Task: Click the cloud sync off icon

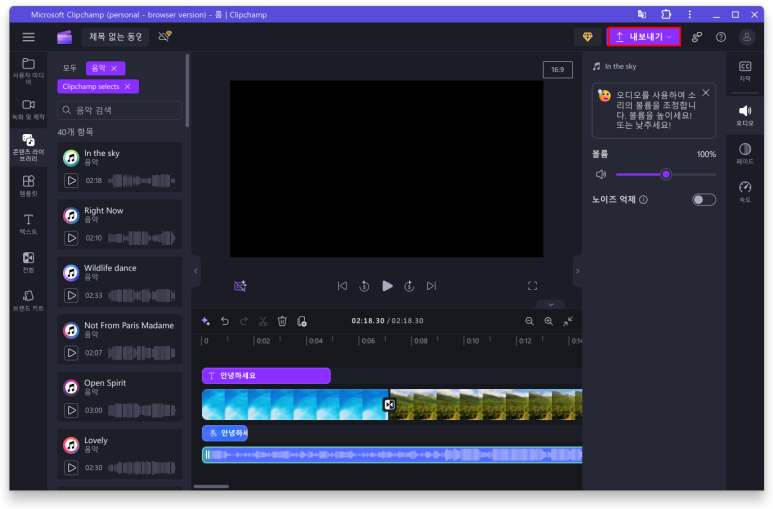Action: (165, 36)
